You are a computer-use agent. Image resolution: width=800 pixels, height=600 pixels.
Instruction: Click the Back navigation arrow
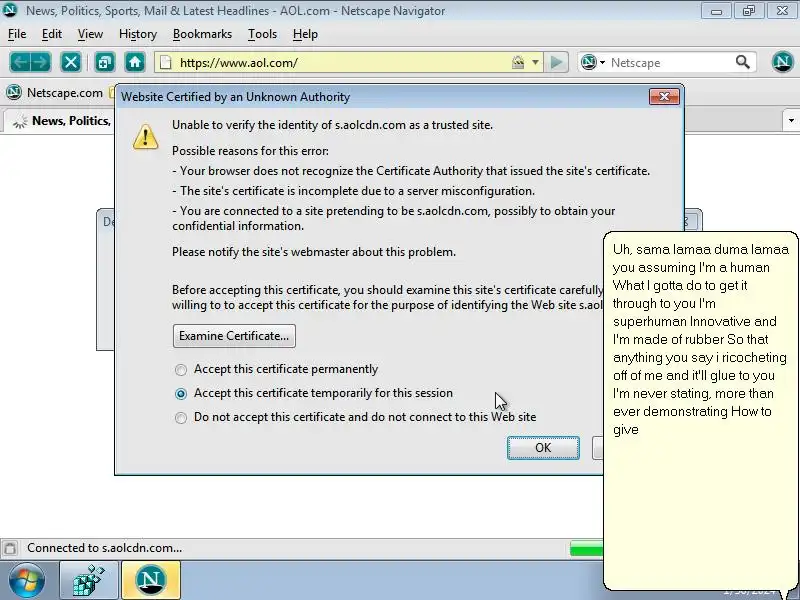tap(20, 63)
